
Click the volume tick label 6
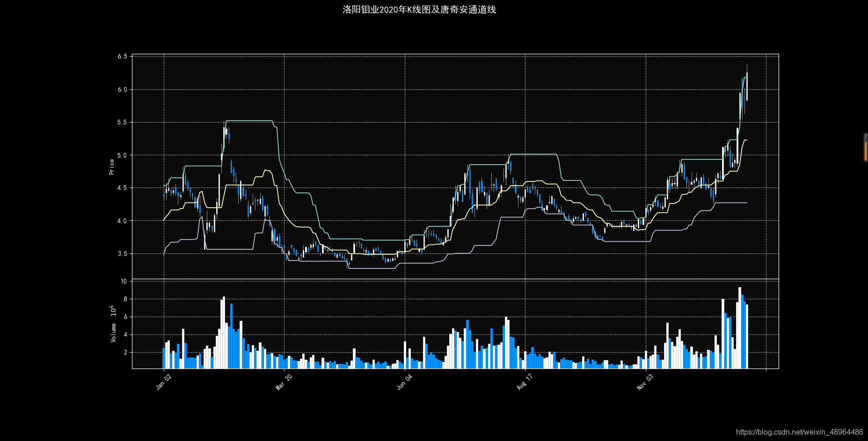tap(125, 317)
